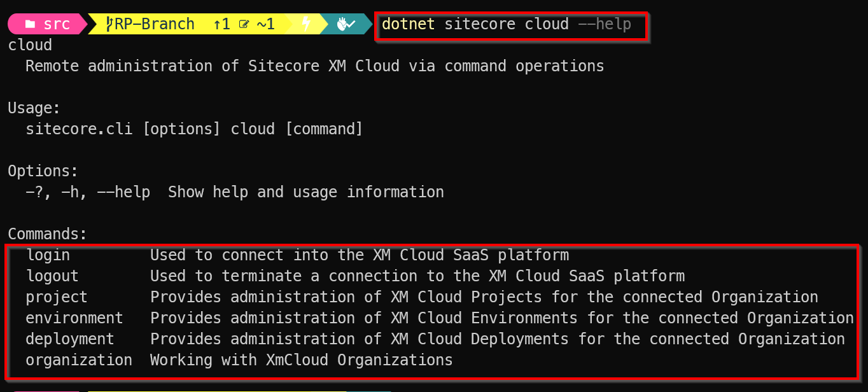Click the word dotnet in the command line
Screen dimensions: 868x392
point(408,25)
